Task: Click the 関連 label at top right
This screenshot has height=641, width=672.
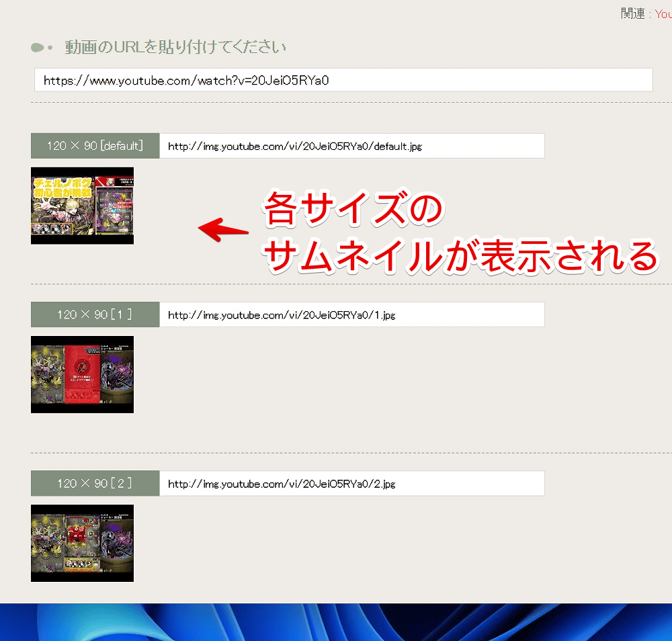Action: [x=632, y=13]
